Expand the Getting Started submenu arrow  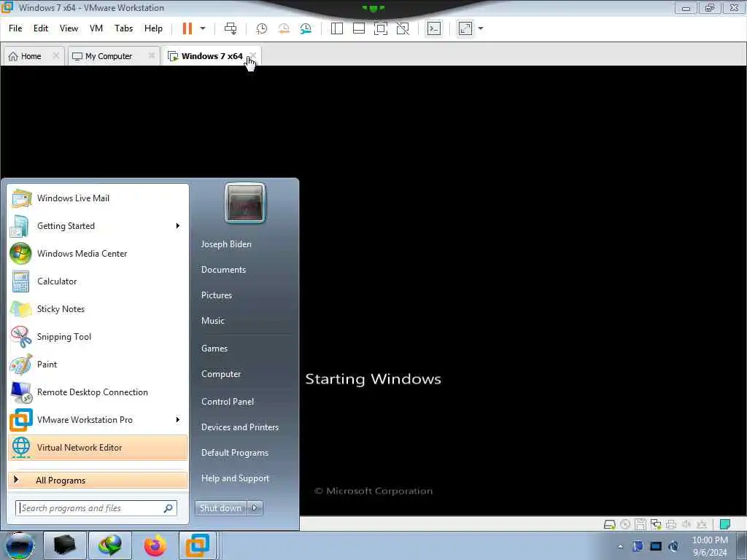178,226
